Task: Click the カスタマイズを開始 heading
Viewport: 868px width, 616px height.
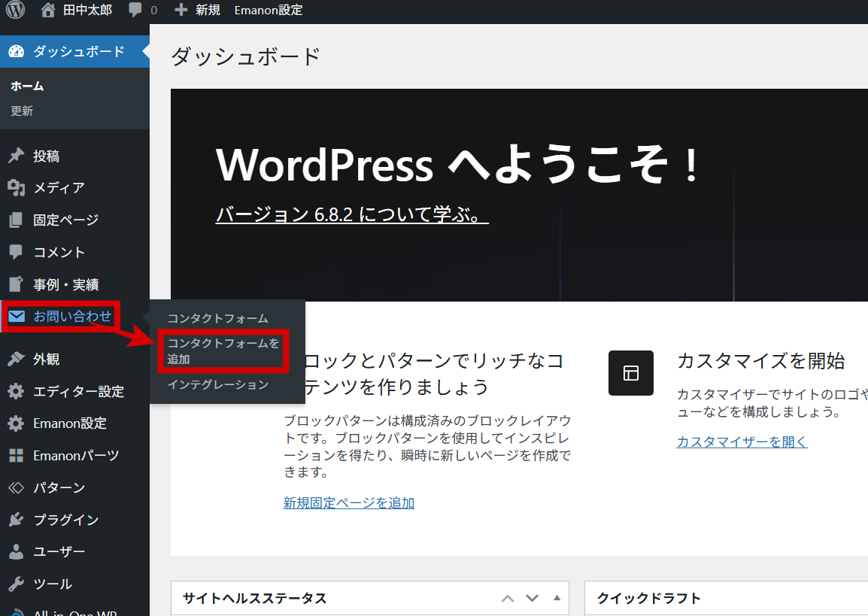Action: (761, 361)
